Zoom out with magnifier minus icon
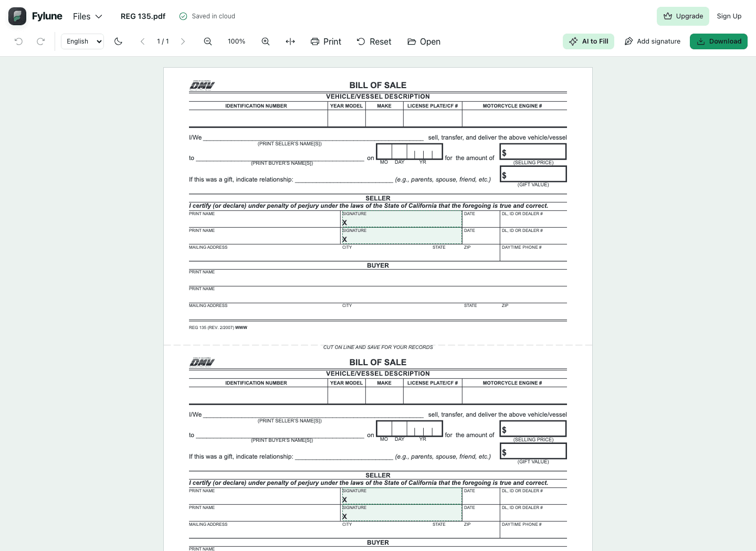Image resolution: width=756 pixels, height=551 pixels. click(208, 41)
